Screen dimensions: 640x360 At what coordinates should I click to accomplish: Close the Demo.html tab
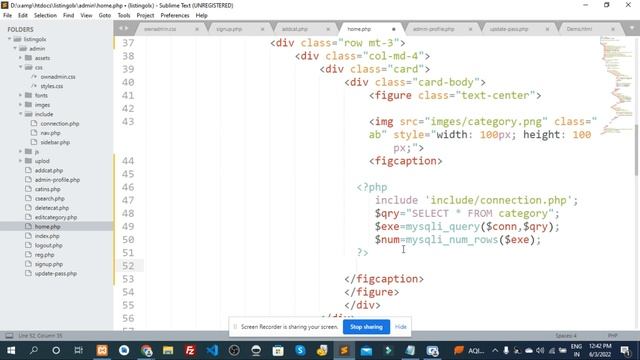[x=613, y=29]
